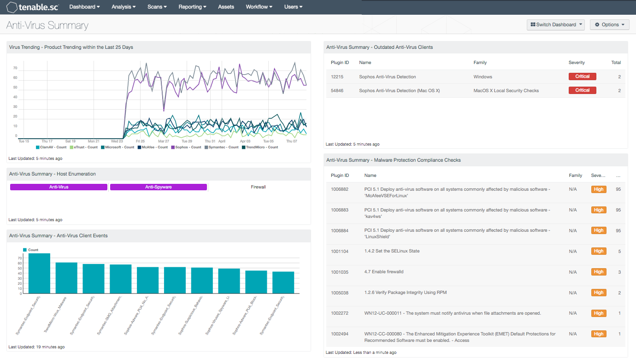Click Anti-Virus Client Events panel header
Viewport: 636px width, 364px height.
coord(159,236)
